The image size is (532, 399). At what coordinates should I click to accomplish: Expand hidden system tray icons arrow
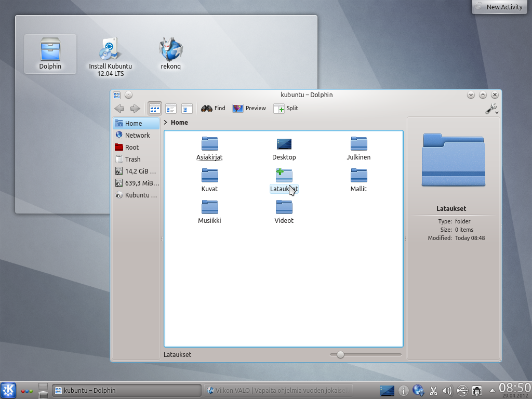click(x=492, y=391)
